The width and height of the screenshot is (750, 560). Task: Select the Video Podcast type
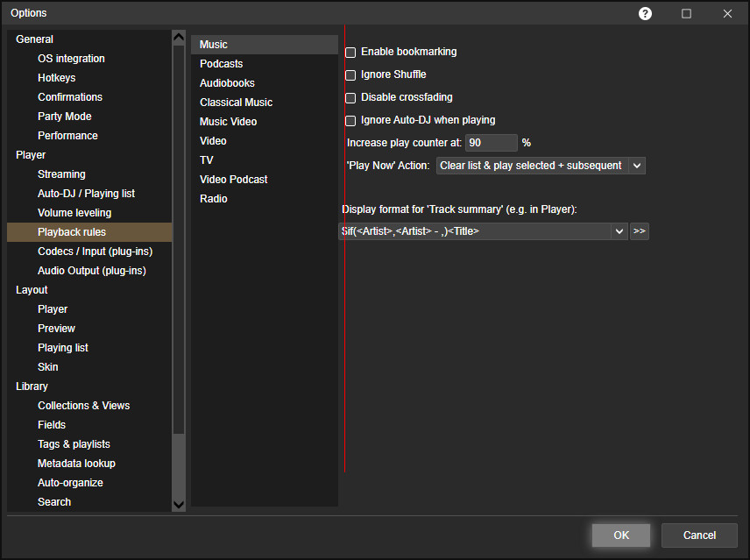pyautogui.click(x=234, y=180)
